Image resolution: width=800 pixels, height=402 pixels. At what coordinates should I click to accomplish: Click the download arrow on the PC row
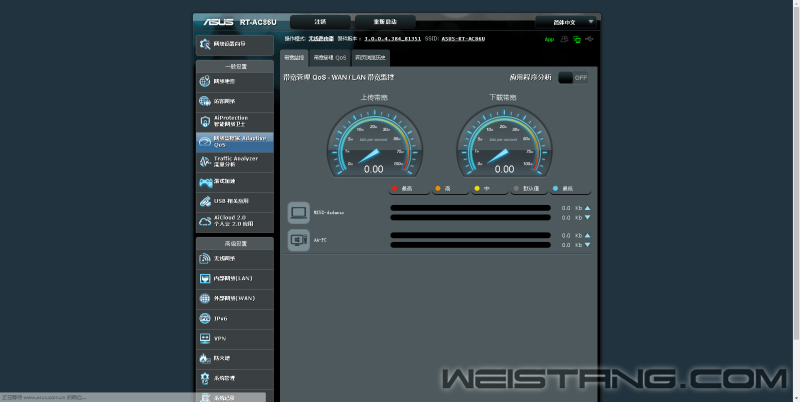click(x=587, y=245)
